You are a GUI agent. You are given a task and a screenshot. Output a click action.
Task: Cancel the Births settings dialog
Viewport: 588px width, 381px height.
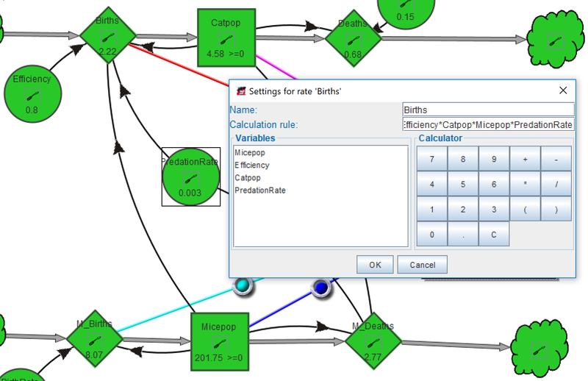(422, 265)
